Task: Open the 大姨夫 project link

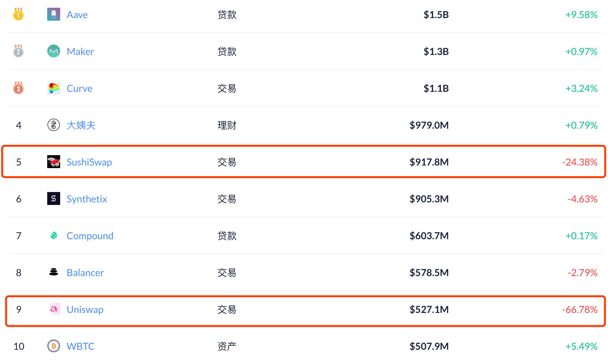Action: coord(81,125)
